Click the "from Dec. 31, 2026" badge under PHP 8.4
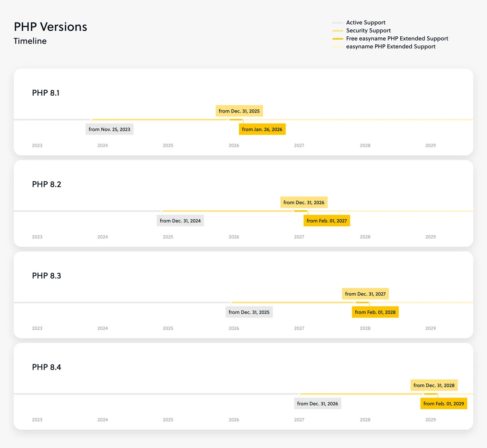 pos(317,403)
